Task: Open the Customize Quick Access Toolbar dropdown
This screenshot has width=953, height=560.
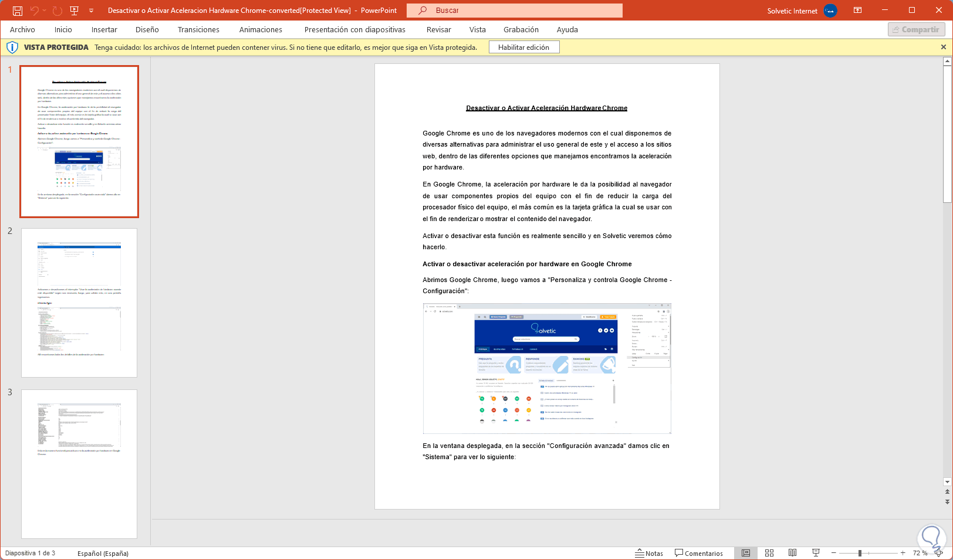Action: click(91, 11)
